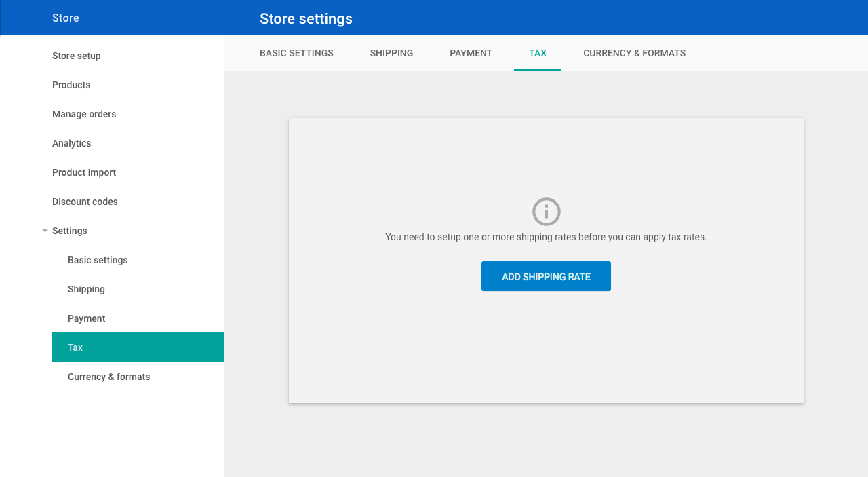
Task: Open Store setup in sidebar
Action: coord(76,56)
